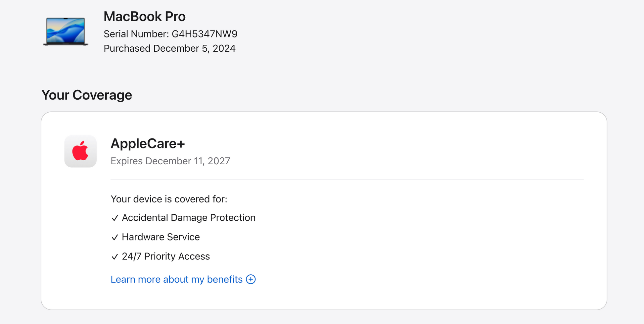Click the AppleCare+ plan title
644x324 pixels.
point(148,143)
